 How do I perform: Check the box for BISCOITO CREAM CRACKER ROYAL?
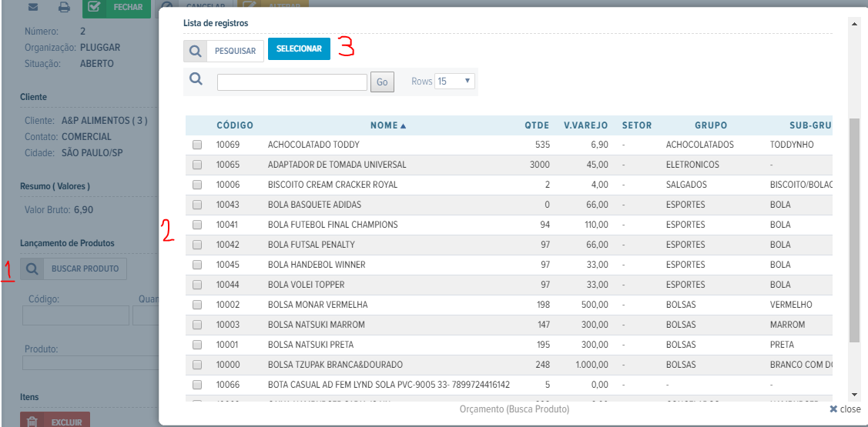[197, 185]
